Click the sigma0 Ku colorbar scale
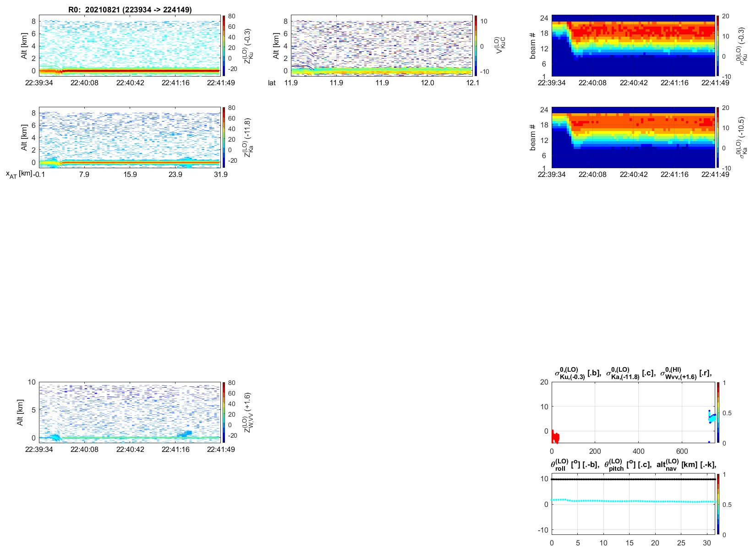The height and width of the screenshot is (550, 756). [x=718, y=46]
